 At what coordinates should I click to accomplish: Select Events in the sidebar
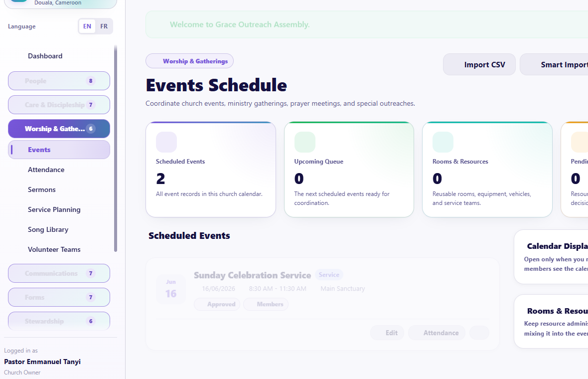click(x=59, y=150)
